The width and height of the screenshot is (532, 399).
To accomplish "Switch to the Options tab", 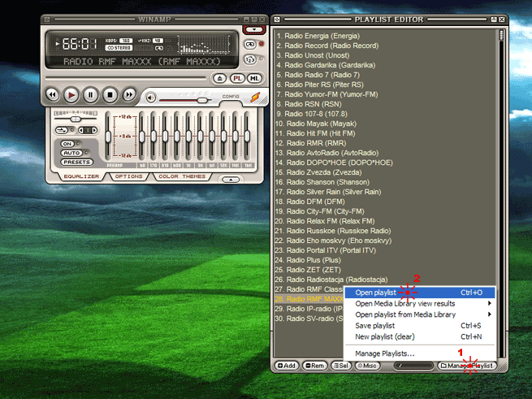I will pyautogui.click(x=128, y=176).
